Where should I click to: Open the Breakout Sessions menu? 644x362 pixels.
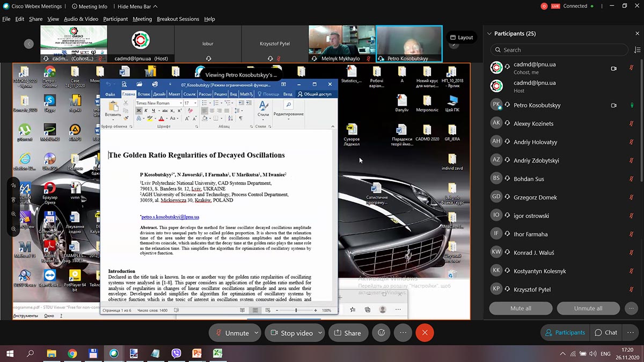(x=178, y=19)
